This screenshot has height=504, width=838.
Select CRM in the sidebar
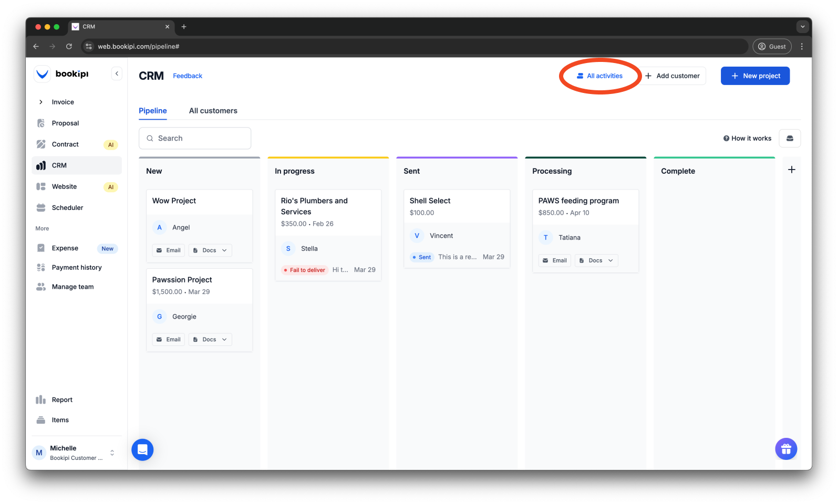77,165
